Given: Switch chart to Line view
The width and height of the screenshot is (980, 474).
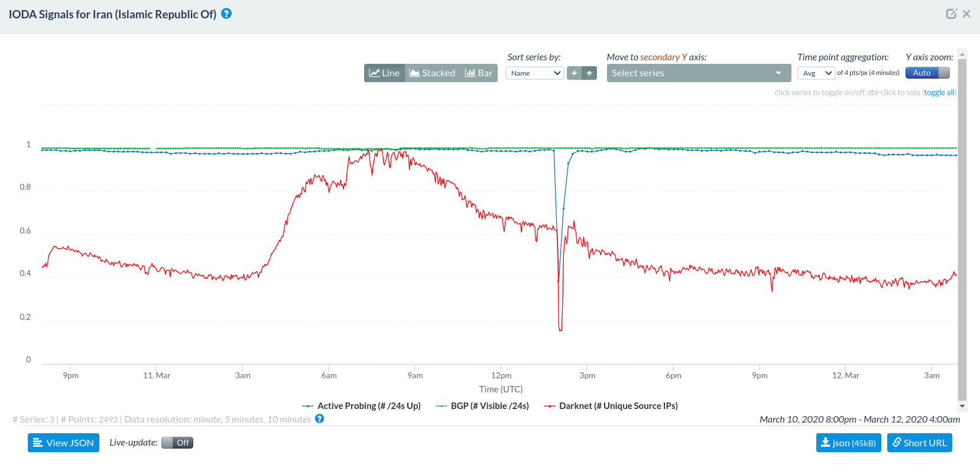Looking at the screenshot, I should (384, 73).
